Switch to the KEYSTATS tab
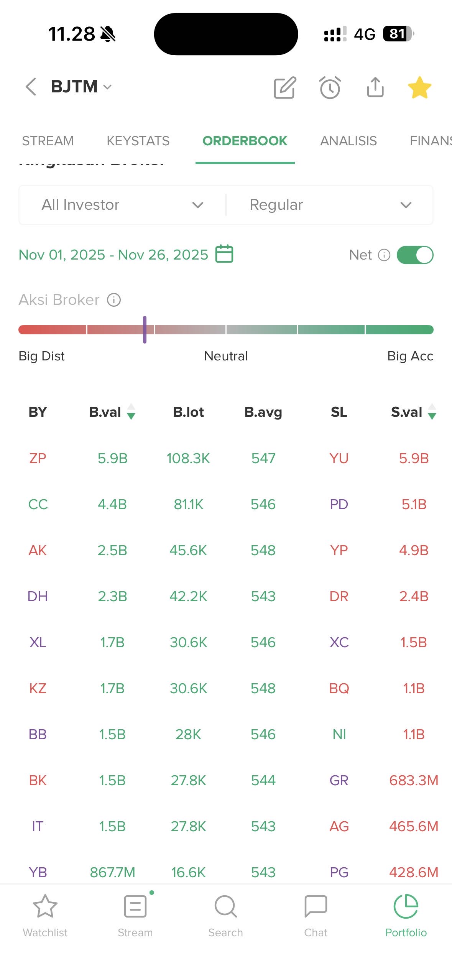This screenshot has width=452, height=980. pos(138,141)
